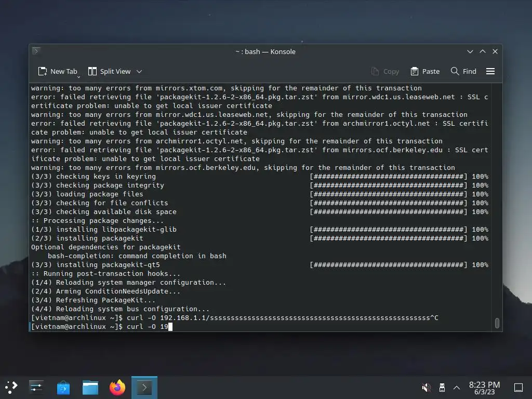Click 'Reloading system bus configuration...' line
532x399 pixels.
point(120,309)
